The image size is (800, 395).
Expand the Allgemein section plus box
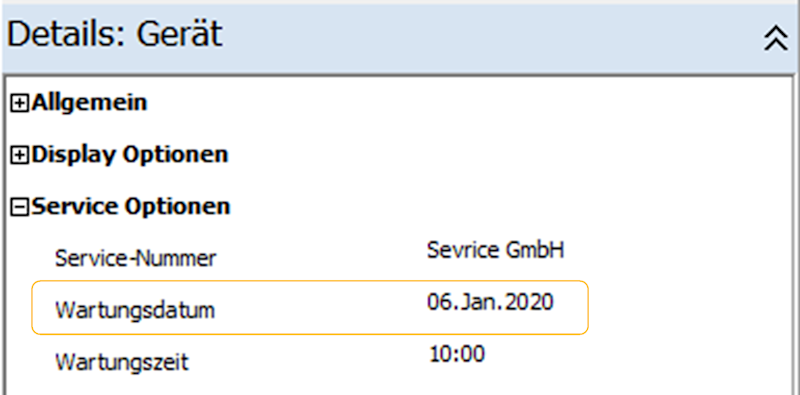(19, 104)
